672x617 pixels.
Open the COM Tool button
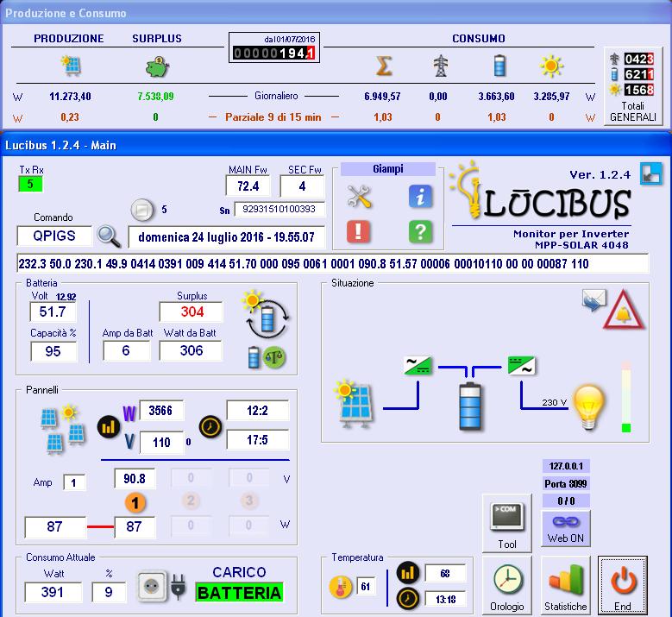pyautogui.click(x=507, y=523)
